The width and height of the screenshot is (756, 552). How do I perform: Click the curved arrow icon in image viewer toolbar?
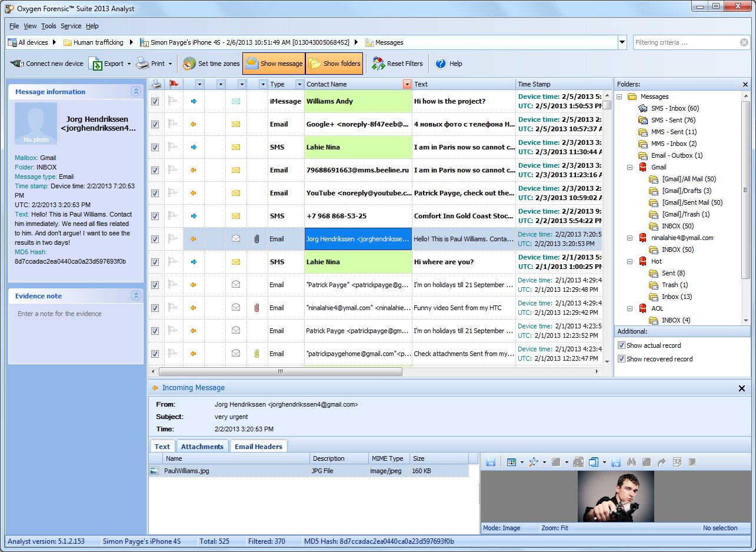point(662,462)
